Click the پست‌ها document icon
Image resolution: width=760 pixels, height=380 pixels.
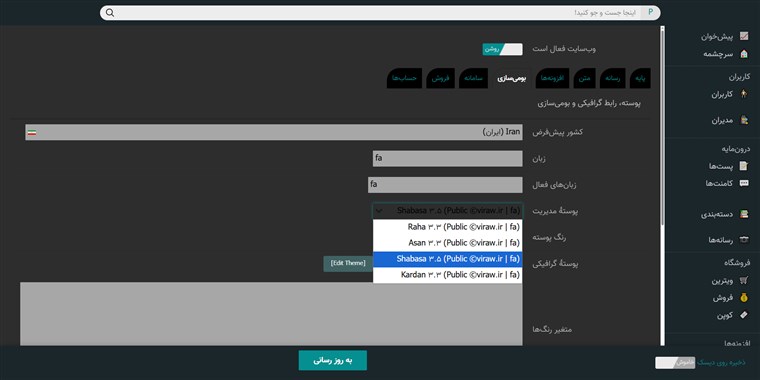[744, 166]
